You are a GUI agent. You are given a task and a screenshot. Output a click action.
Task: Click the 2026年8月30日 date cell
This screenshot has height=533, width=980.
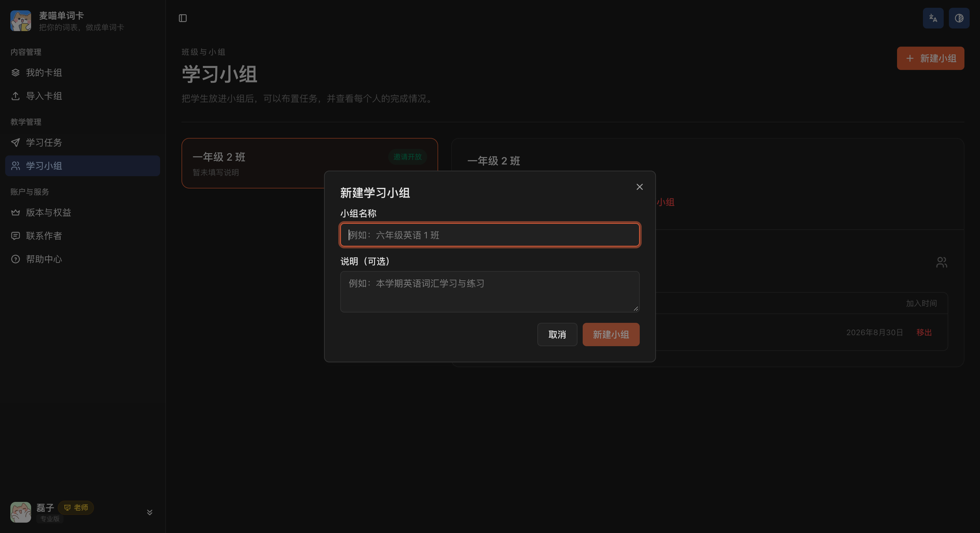coord(874,333)
